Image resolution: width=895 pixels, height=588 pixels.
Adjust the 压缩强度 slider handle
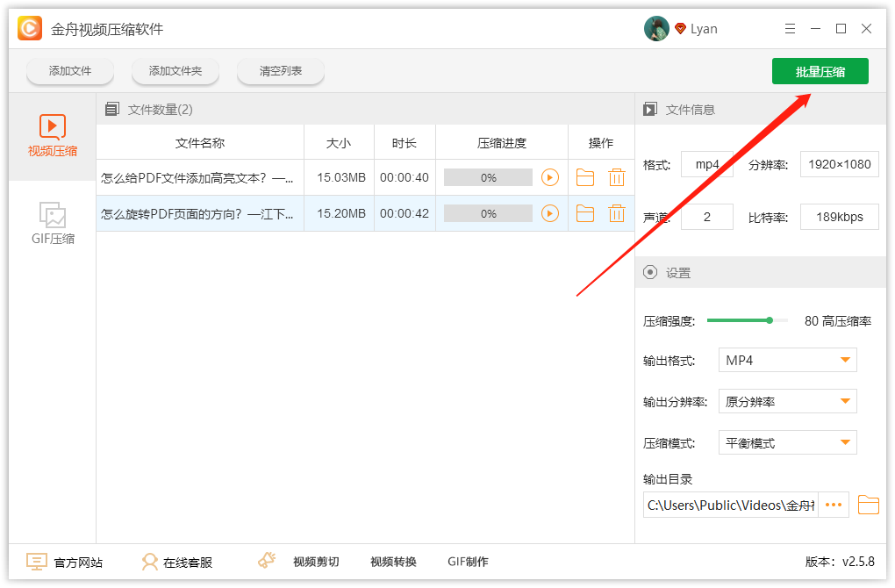click(x=770, y=320)
